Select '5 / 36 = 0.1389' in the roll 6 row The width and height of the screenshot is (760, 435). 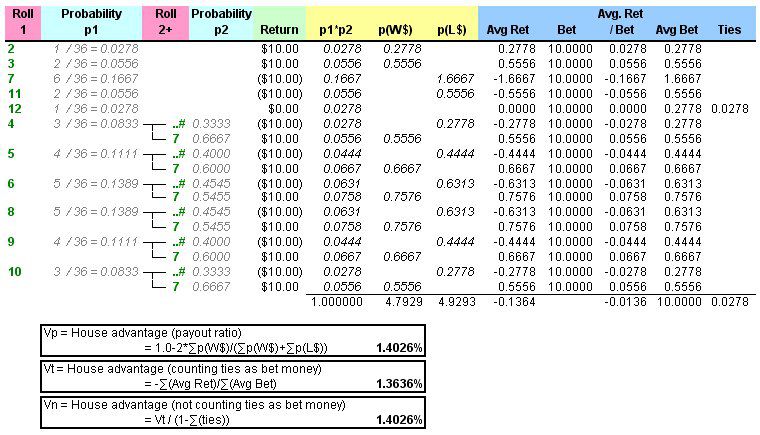coord(96,184)
